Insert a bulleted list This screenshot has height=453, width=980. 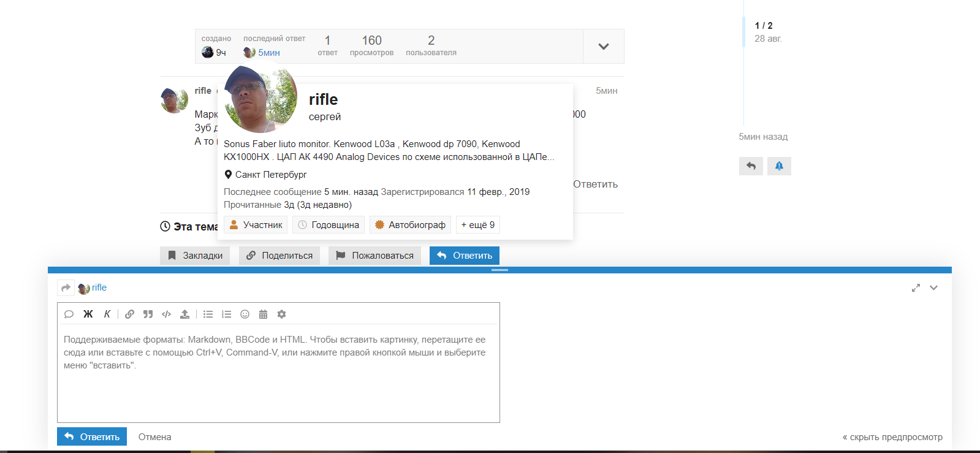click(x=208, y=314)
